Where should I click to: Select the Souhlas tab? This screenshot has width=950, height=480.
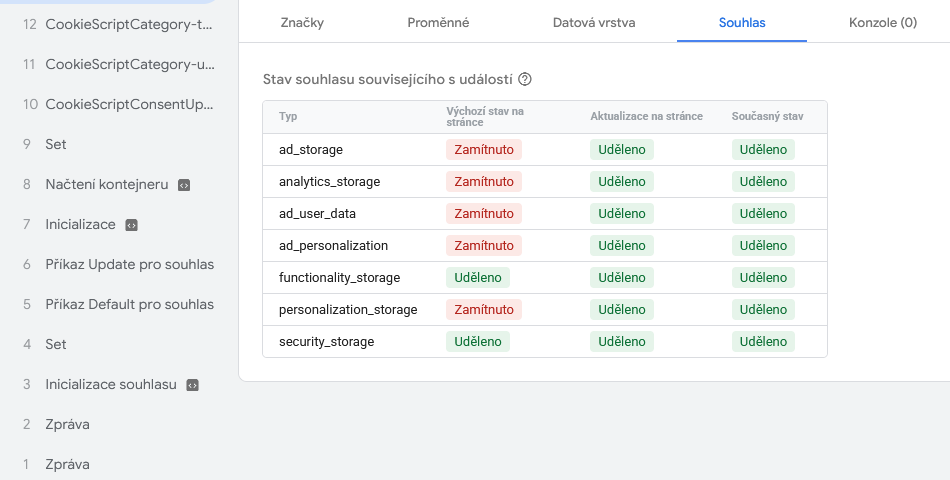[x=742, y=22]
